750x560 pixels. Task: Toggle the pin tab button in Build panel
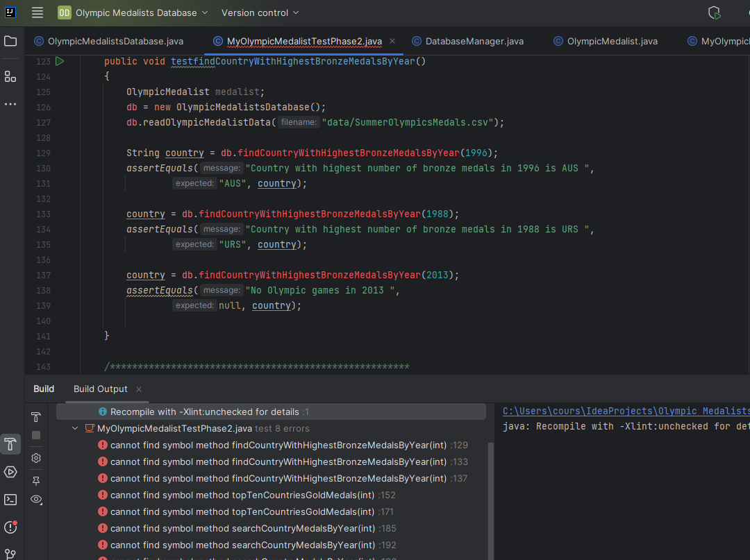pos(36,480)
